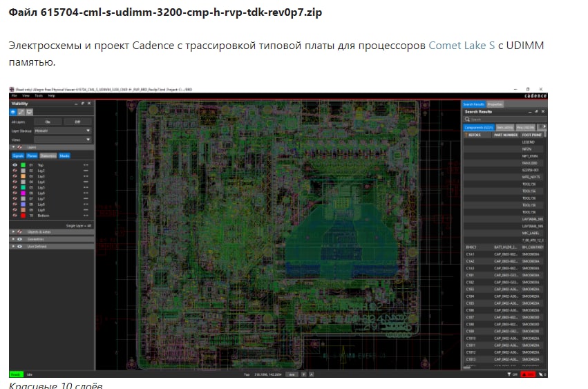
Task: Expand the Objects & Areas section
Action: (x=14, y=232)
